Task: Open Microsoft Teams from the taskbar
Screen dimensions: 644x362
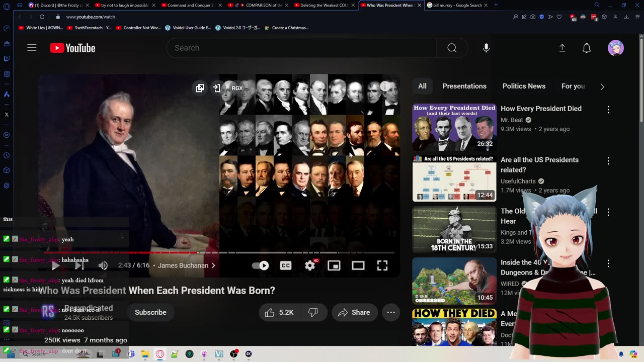Action: 131,354
